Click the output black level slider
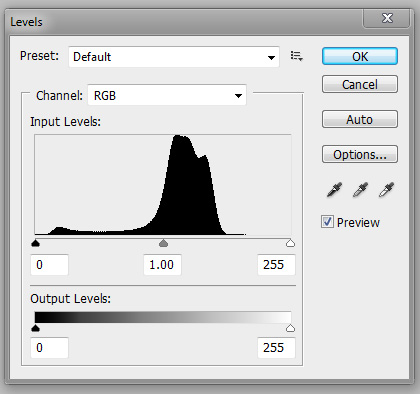Viewport: 420px width, 394px height. (x=35, y=328)
